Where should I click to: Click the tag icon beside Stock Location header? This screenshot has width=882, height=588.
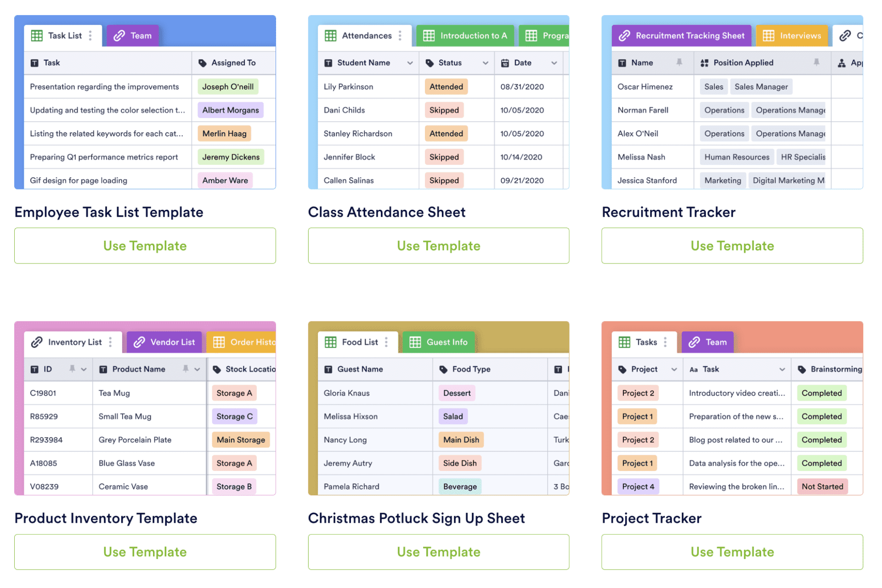217,370
